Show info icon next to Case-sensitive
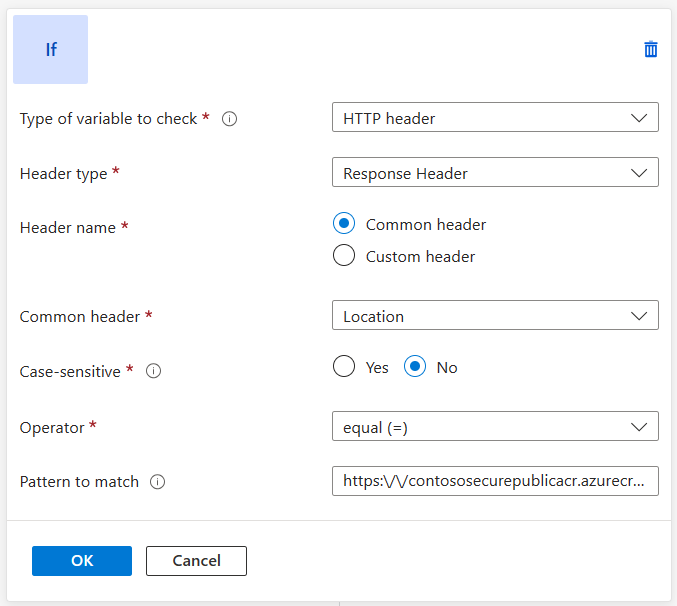The width and height of the screenshot is (677, 606). click(x=154, y=371)
